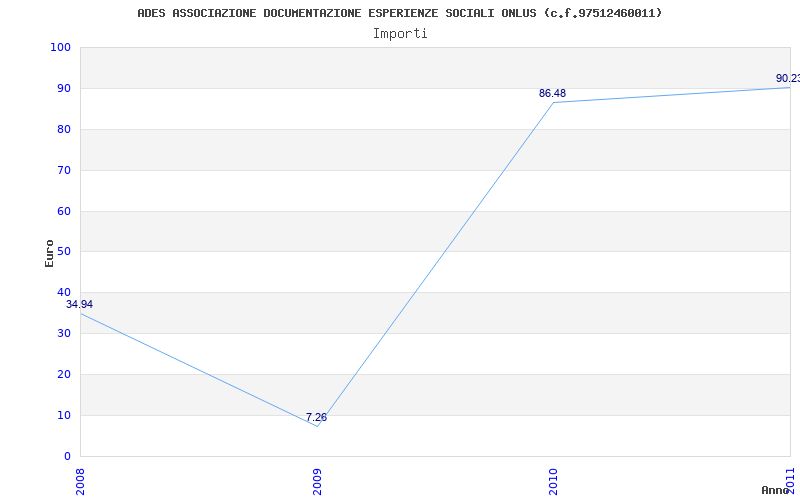Click the 34.94 data label for 2008
Image resolution: width=800 pixels, height=500 pixels.
(80, 305)
